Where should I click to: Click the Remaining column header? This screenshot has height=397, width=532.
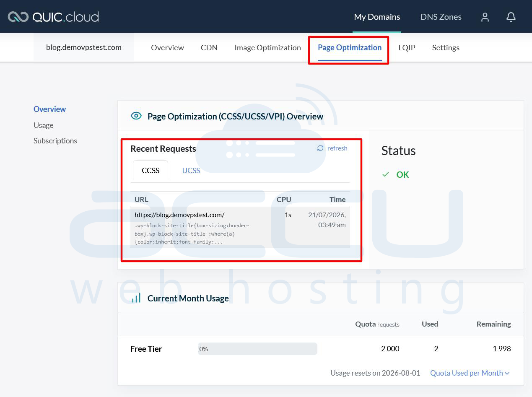(494, 324)
